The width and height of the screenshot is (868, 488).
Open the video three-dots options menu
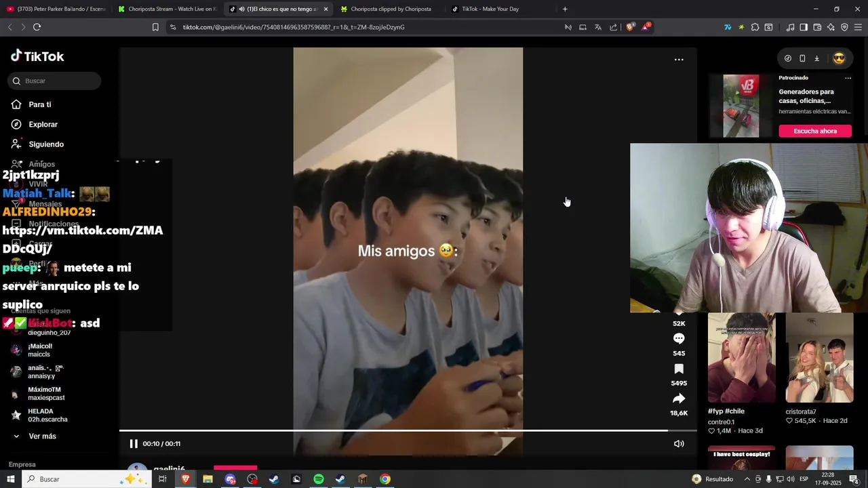click(679, 60)
